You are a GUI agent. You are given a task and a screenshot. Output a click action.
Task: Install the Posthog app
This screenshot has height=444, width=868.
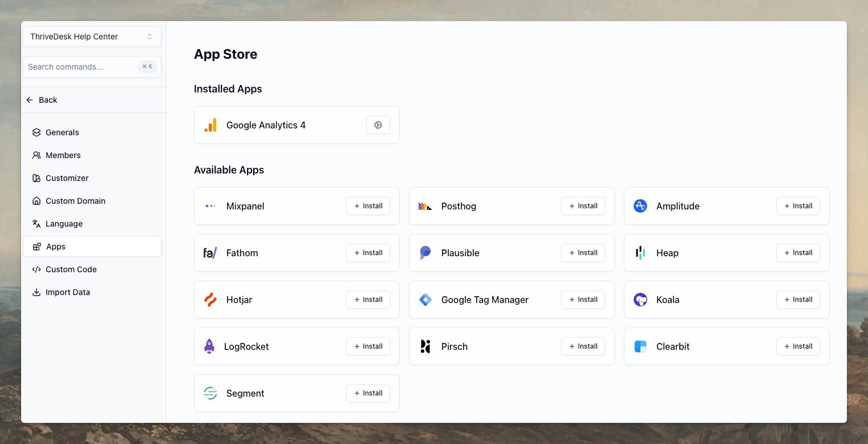[583, 206]
